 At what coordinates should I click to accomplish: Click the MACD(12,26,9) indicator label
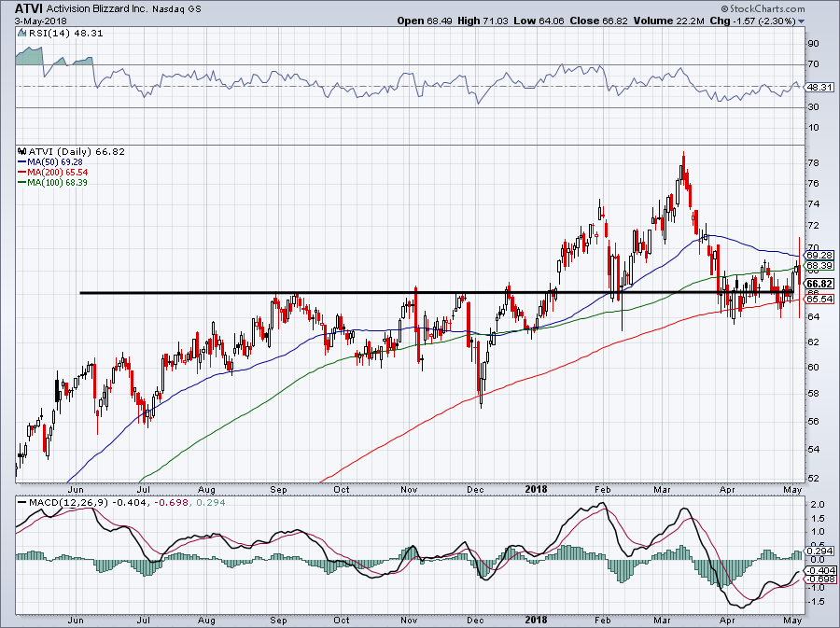pos(68,502)
